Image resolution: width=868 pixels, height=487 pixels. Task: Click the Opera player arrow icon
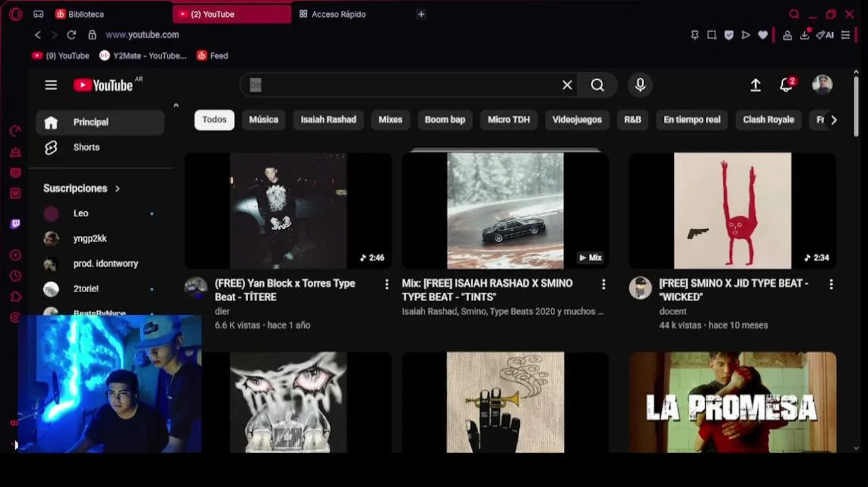coord(746,35)
